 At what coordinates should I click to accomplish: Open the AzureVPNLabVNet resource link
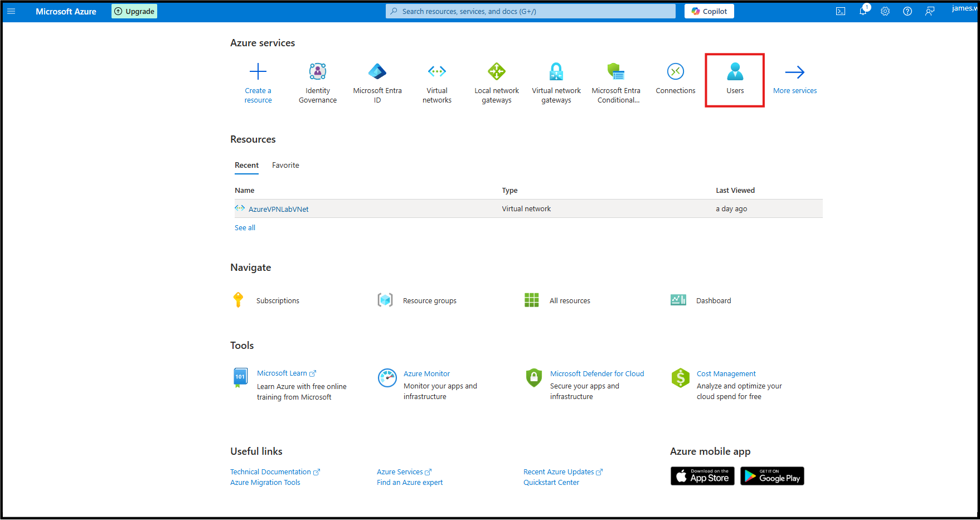[x=279, y=209]
